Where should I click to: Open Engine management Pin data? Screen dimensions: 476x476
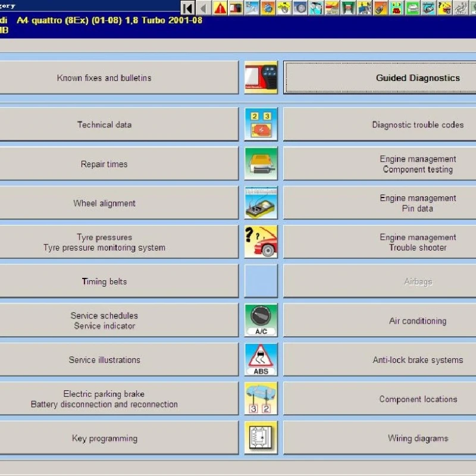click(x=380, y=203)
